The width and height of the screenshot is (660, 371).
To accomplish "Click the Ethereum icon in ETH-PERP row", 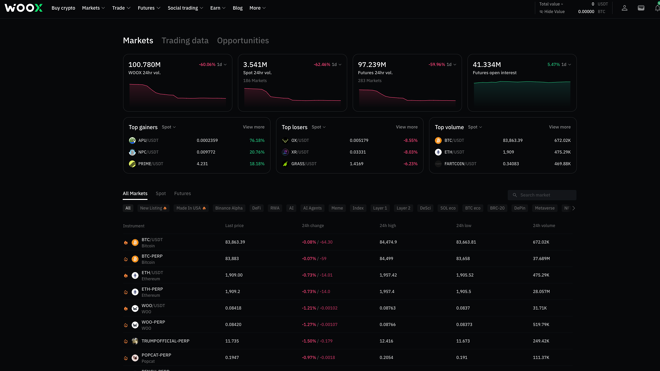I will point(135,292).
